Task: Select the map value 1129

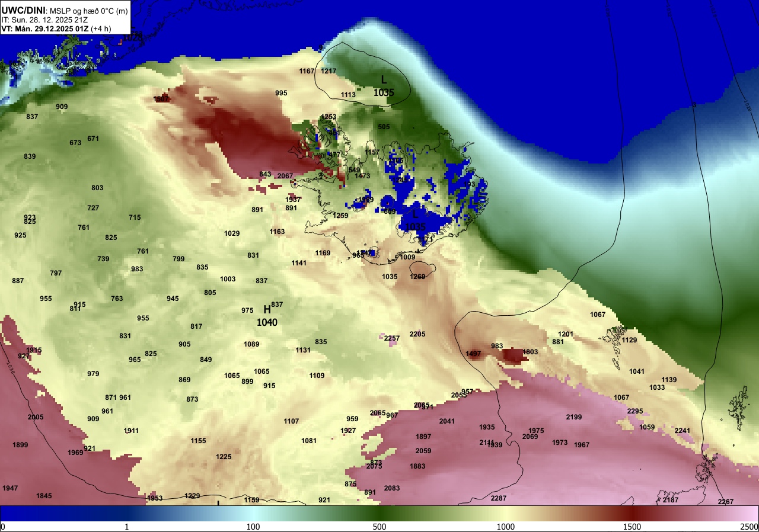Action: [629, 340]
